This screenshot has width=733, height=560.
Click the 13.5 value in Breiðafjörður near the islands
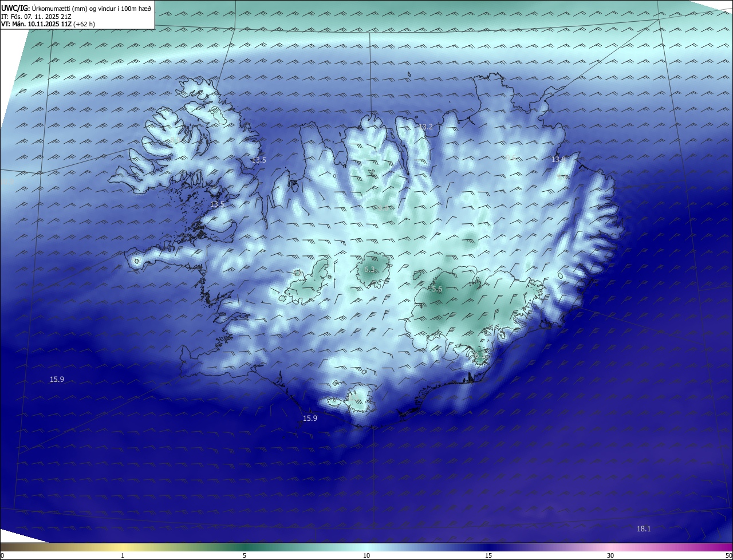[217, 204]
